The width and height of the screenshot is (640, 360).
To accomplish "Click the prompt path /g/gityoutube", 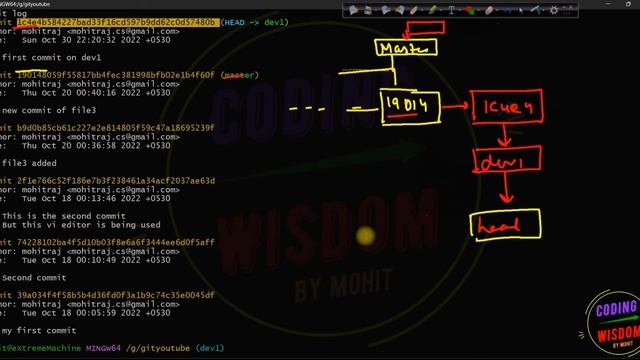I will pyautogui.click(x=158, y=348).
